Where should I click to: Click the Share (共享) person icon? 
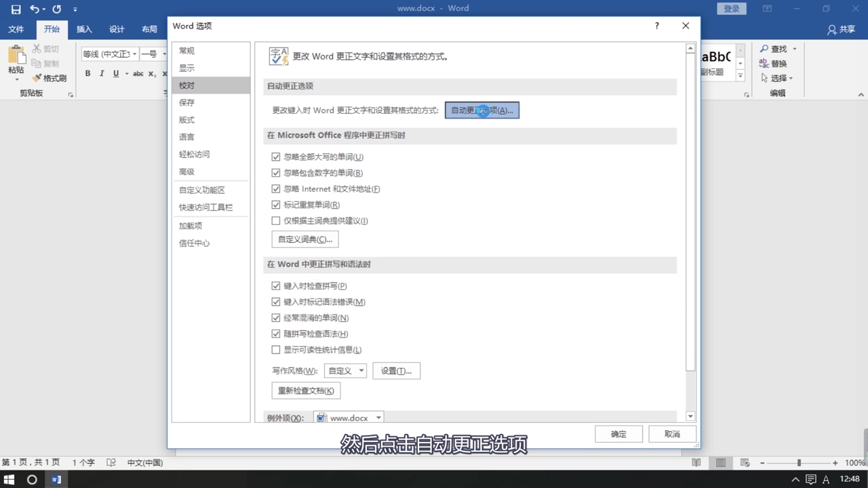[x=832, y=30]
